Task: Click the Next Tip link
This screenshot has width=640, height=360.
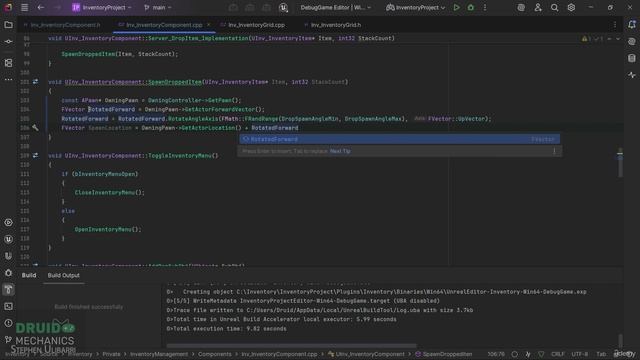Action: [x=340, y=151]
